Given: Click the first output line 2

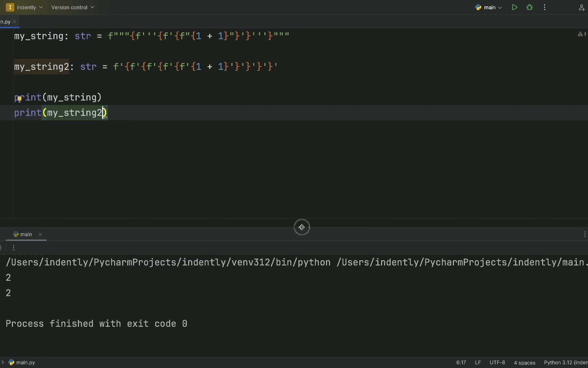Looking at the screenshot, I should 9,278.
